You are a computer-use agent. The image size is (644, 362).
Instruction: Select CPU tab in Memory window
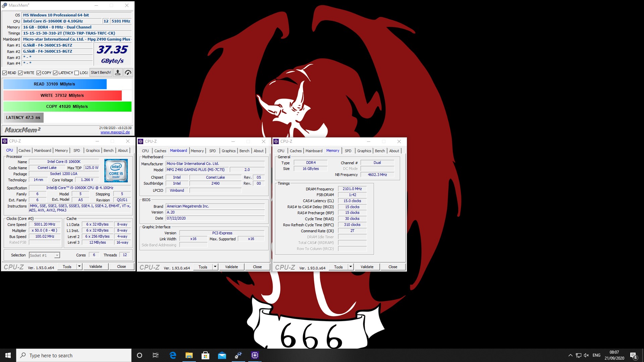[281, 151]
